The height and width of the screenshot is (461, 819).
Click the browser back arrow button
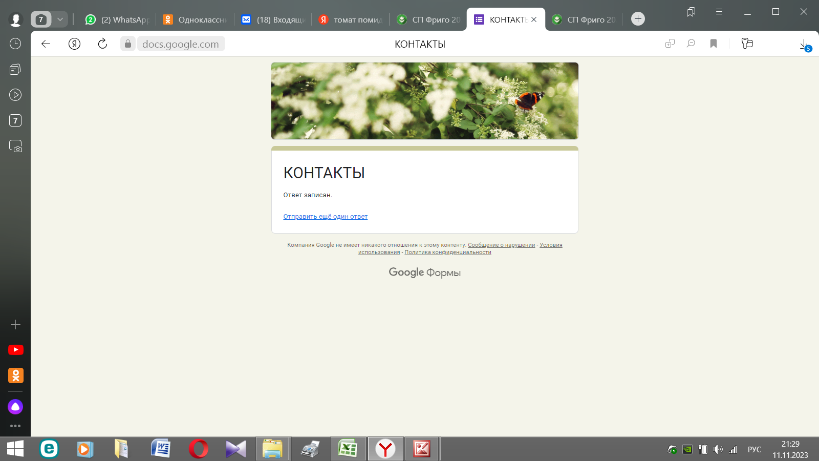click(x=46, y=44)
